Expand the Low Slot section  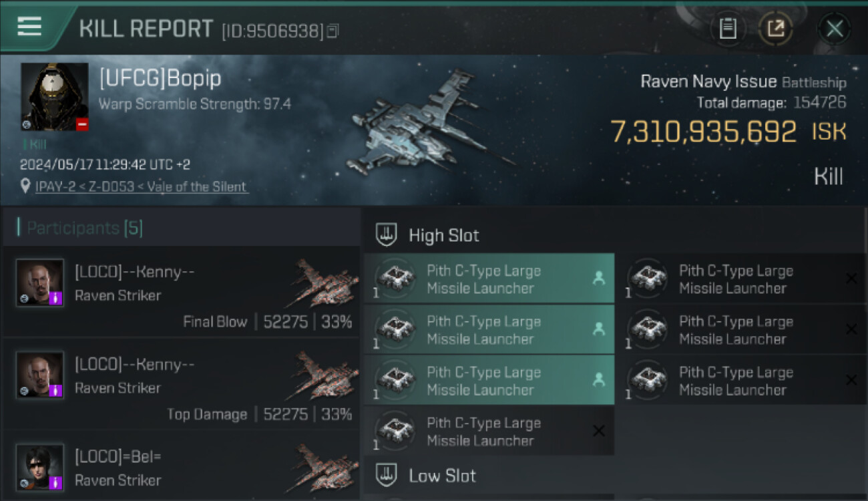coord(442,476)
